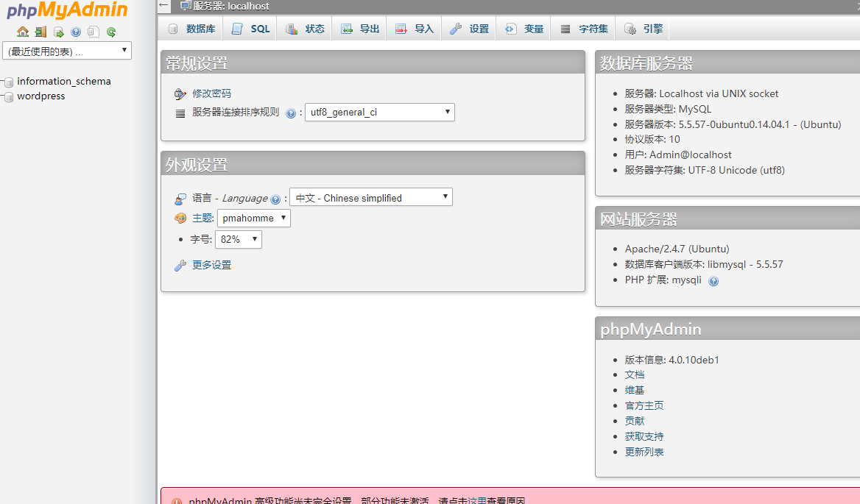Click the information_schema database icon

click(x=9, y=82)
